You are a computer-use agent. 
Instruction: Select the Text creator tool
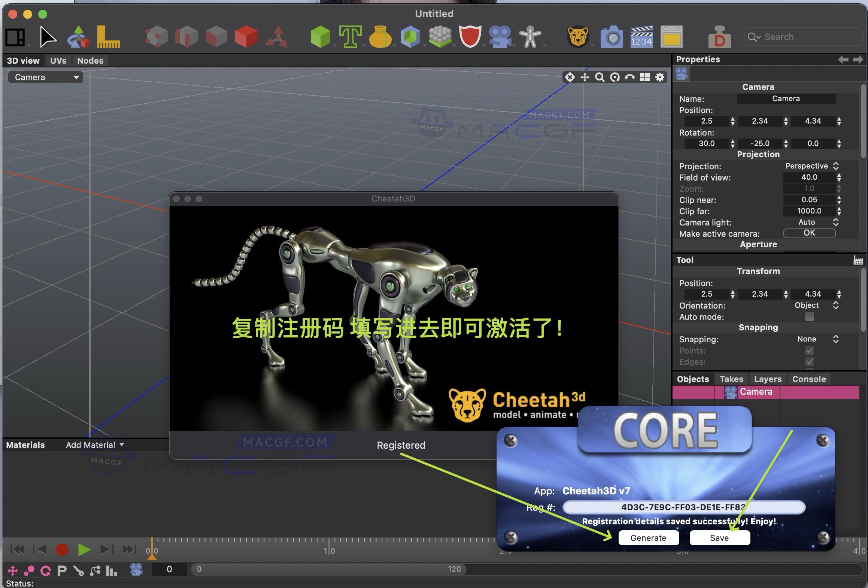click(351, 36)
